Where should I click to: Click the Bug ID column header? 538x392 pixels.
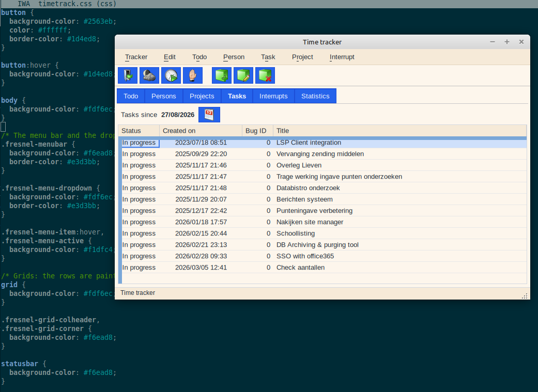pyautogui.click(x=257, y=131)
